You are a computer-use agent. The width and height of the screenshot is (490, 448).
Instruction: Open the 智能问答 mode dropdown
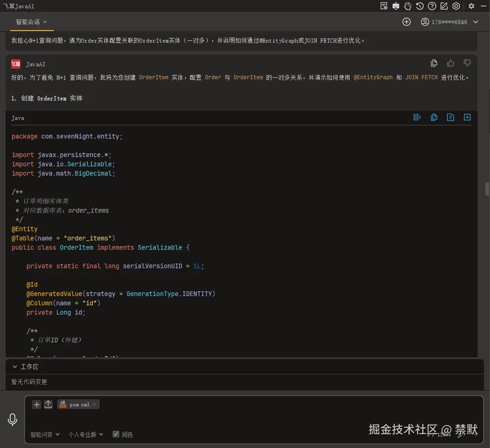tap(45, 435)
